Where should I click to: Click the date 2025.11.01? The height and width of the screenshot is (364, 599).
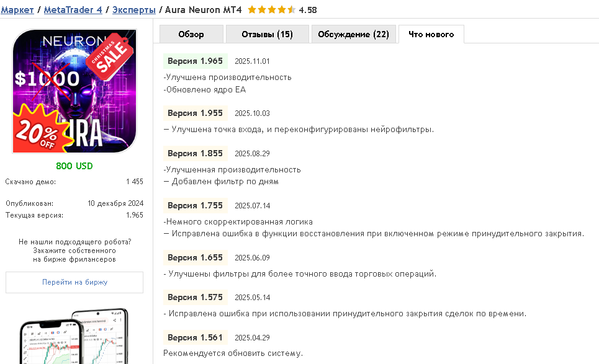coord(252,61)
